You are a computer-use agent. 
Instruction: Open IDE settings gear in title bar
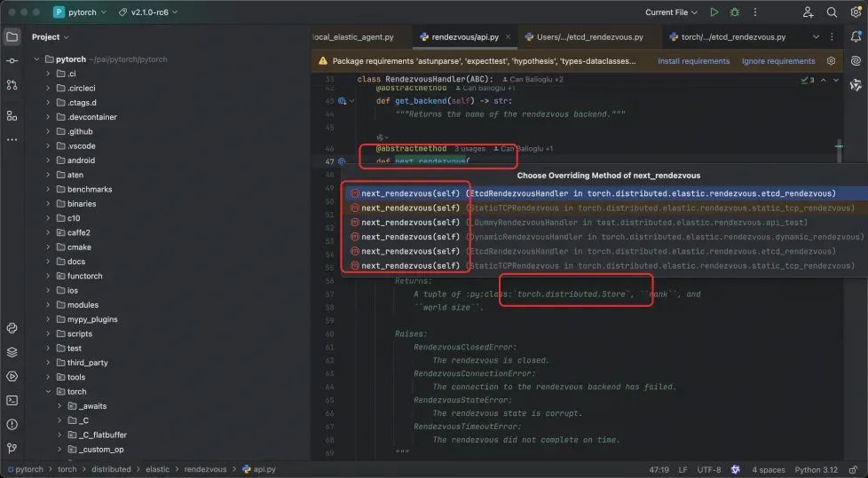coord(856,12)
